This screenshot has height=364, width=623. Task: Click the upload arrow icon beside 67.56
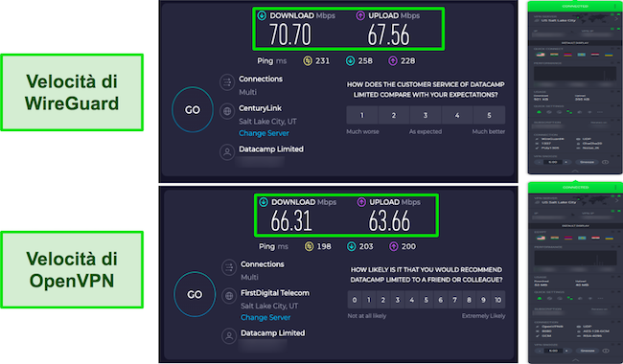click(360, 16)
